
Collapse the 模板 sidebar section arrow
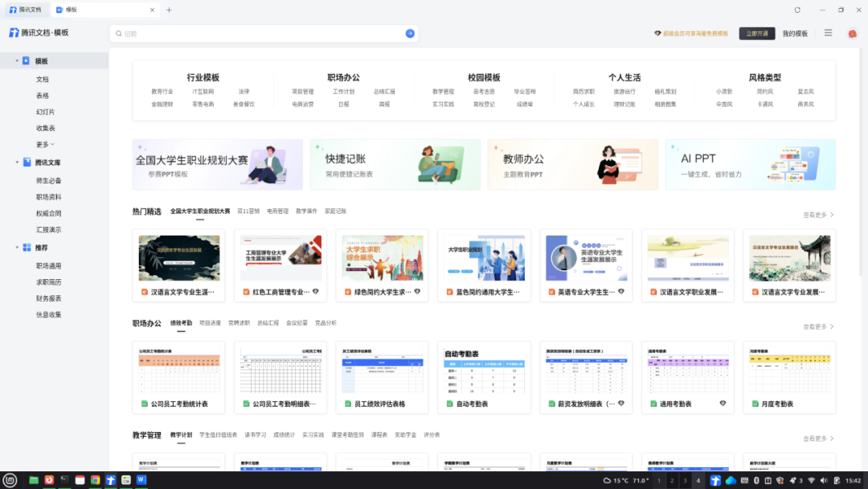(x=17, y=61)
